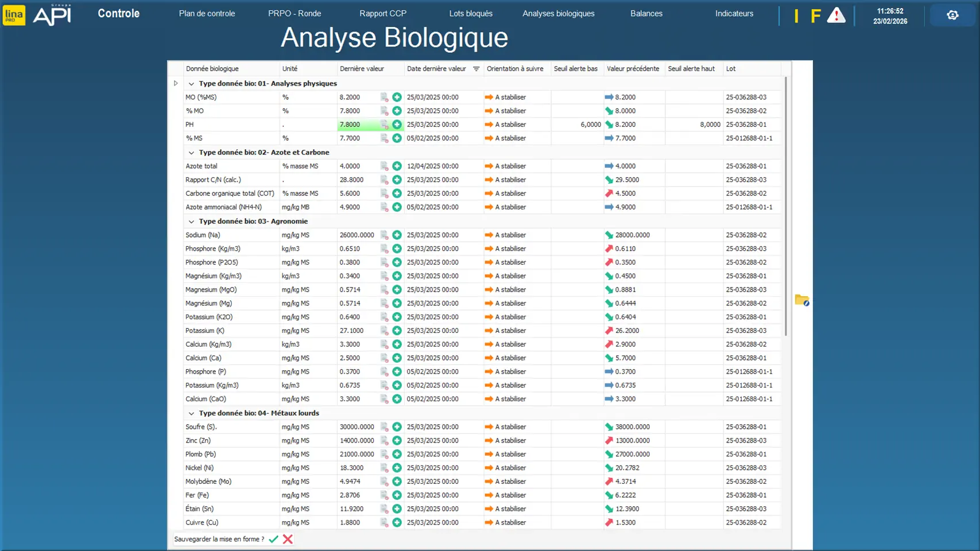Viewport: 980px width, 551px height.
Task: Click the table's vertical scrollbar
Action: [785, 207]
